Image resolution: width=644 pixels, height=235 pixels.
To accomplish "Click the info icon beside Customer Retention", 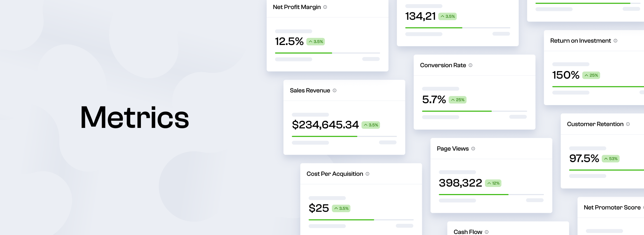I will (628, 124).
